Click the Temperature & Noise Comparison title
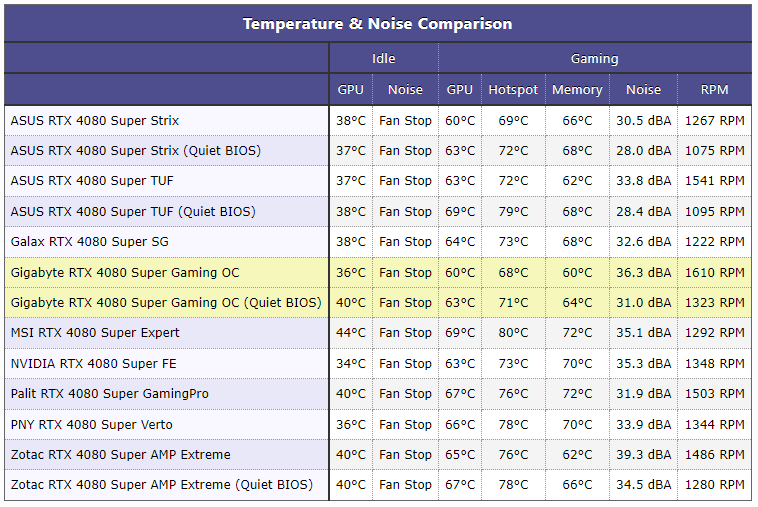This screenshot has height=507, width=758. point(377,24)
